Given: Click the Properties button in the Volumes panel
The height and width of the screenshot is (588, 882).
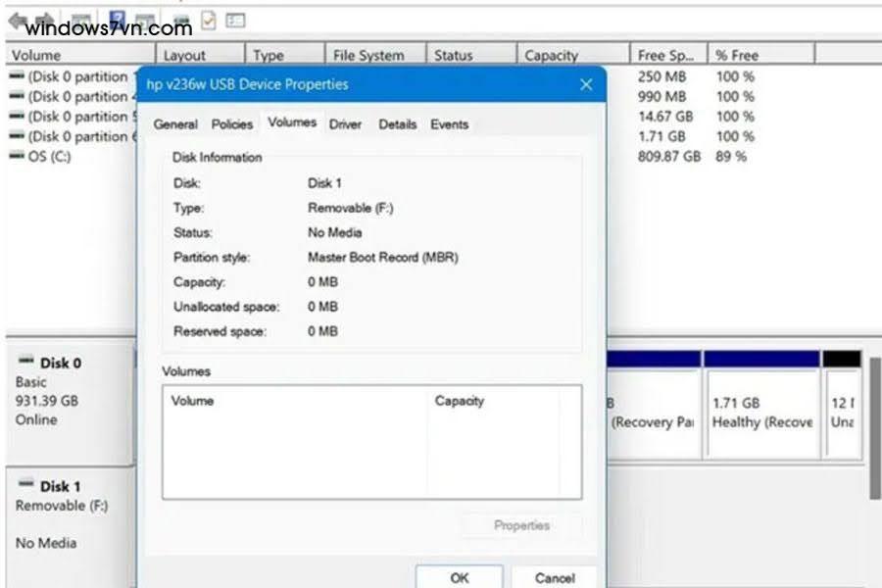Looking at the screenshot, I should 521,525.
